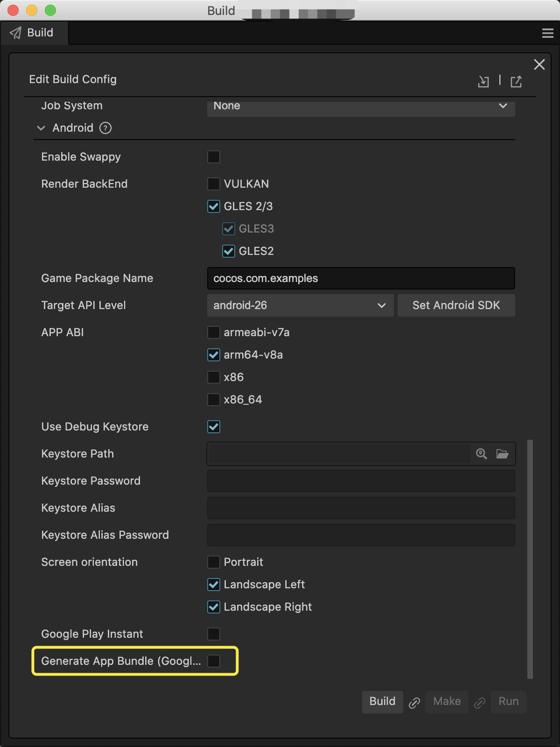The image size is (560, 747).
Task: Click the link icon between Build and Make
Action: (414, 703)
